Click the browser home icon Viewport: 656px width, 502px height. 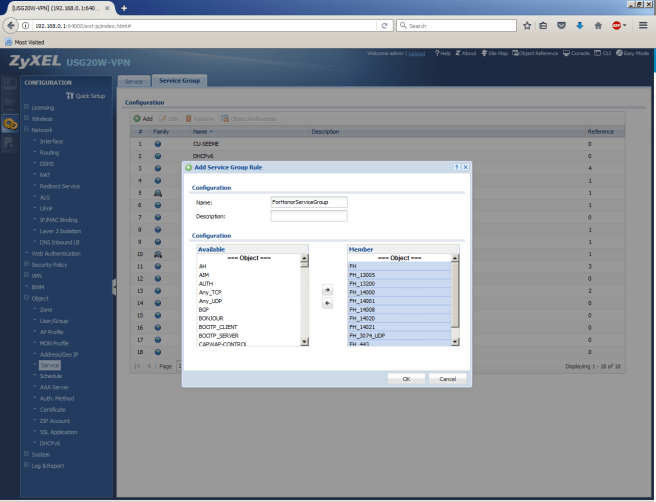click(597, 23)
